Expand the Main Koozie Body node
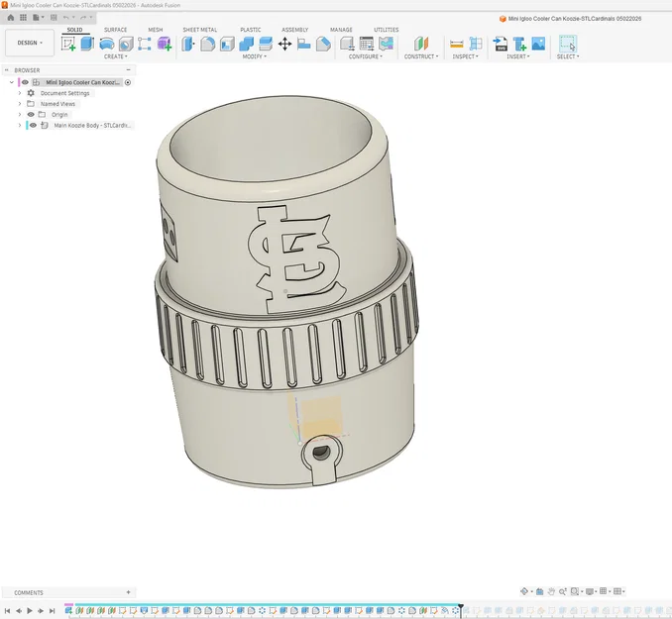The width and height of the screenshot is (672, 619). pos(19,125)
